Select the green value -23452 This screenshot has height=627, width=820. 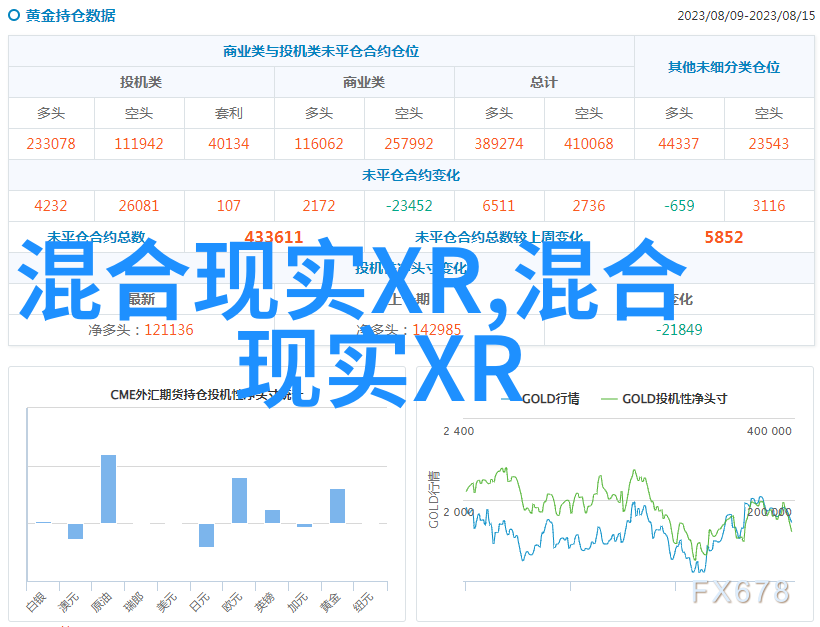[409, 206]
